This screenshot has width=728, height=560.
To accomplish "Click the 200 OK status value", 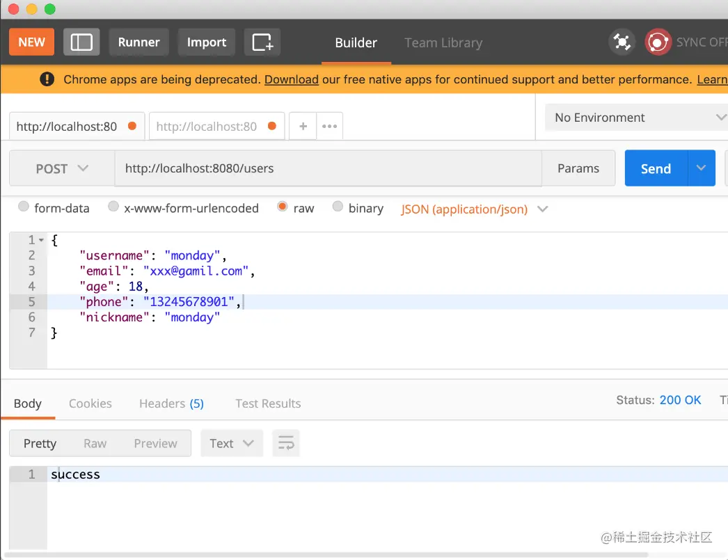I will (x=680, y=400).
